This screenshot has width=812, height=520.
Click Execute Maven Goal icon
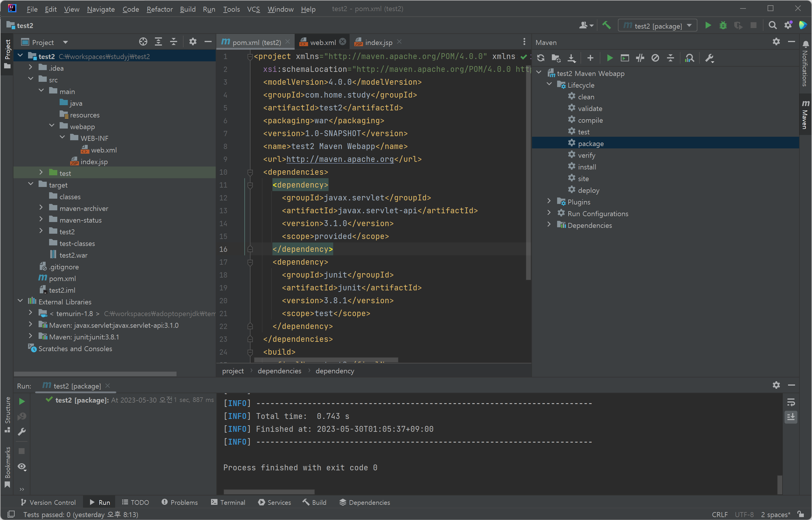[x=625, y=58]
